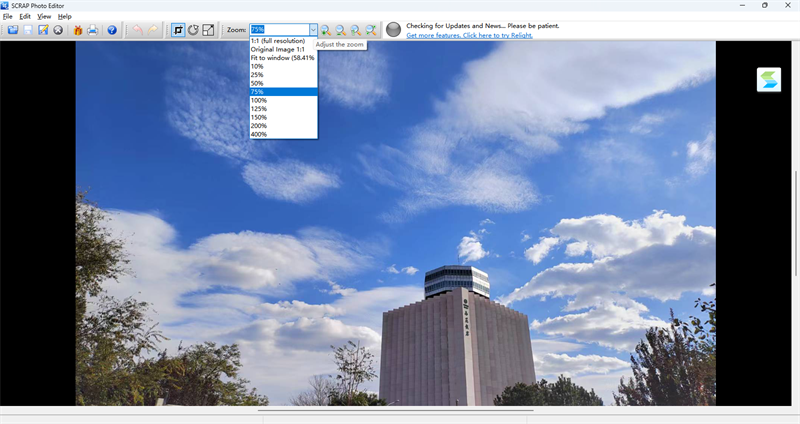The width and height of the screenshot is (800, 424).
Task: Open the File menu
Action: (7, 17)
